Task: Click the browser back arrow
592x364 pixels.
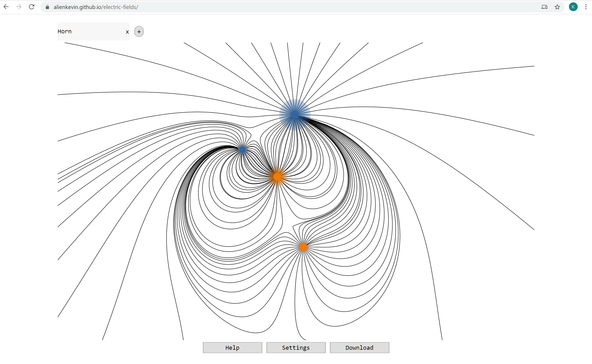Action: pos(6,7)
